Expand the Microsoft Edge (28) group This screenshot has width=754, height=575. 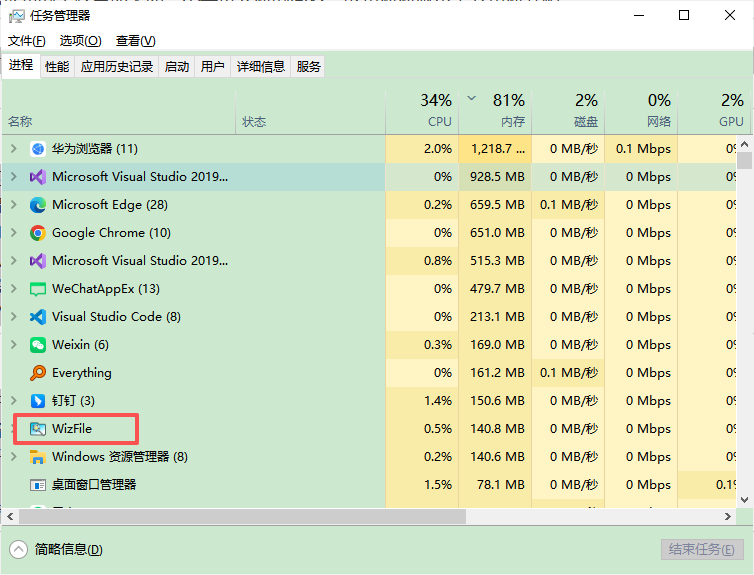(x=14, y=205)
